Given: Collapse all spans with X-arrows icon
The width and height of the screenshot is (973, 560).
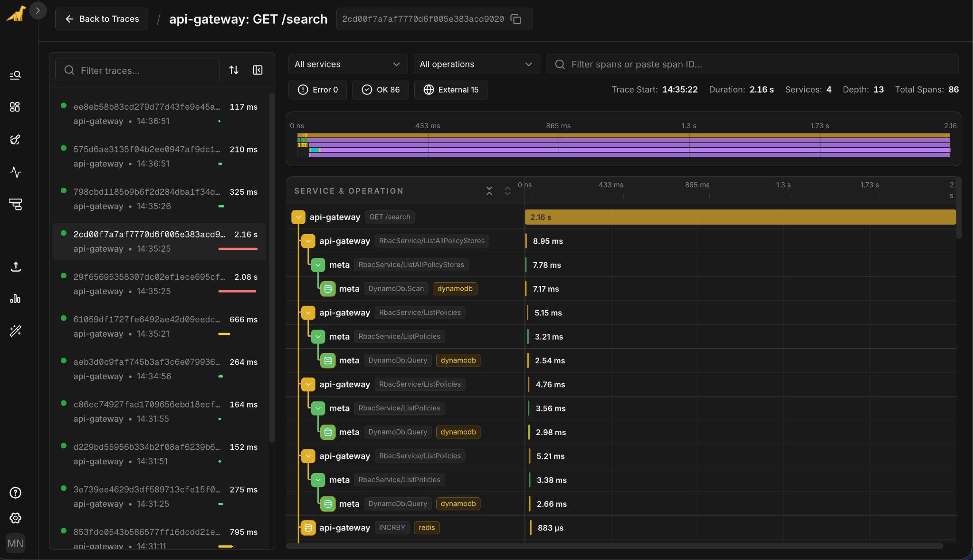Looking at the screenshot, I should [x=489, y=191].
